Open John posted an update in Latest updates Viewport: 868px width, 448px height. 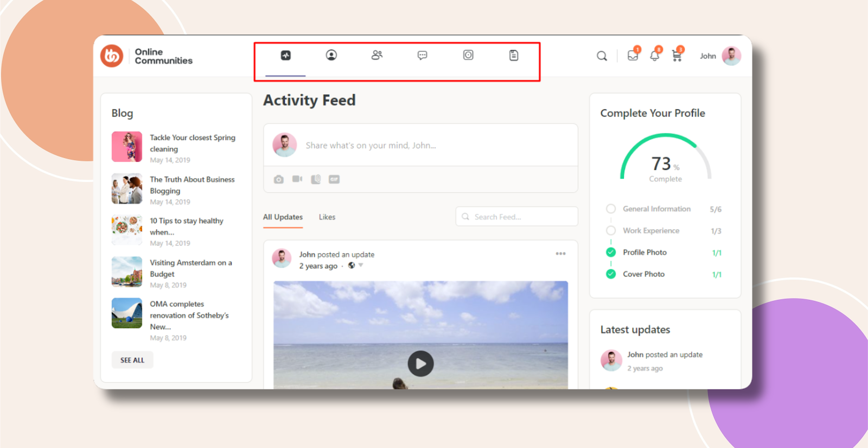tap(665, 355)
